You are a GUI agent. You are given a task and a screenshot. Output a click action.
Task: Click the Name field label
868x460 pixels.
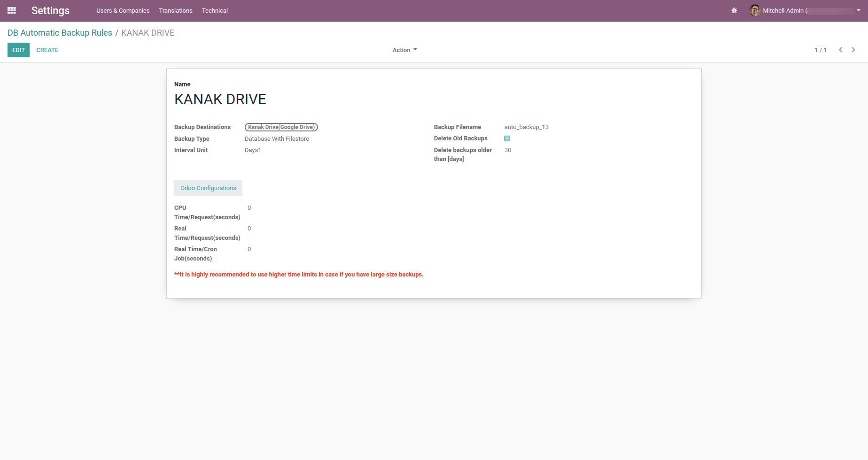(x=182, y=84)
